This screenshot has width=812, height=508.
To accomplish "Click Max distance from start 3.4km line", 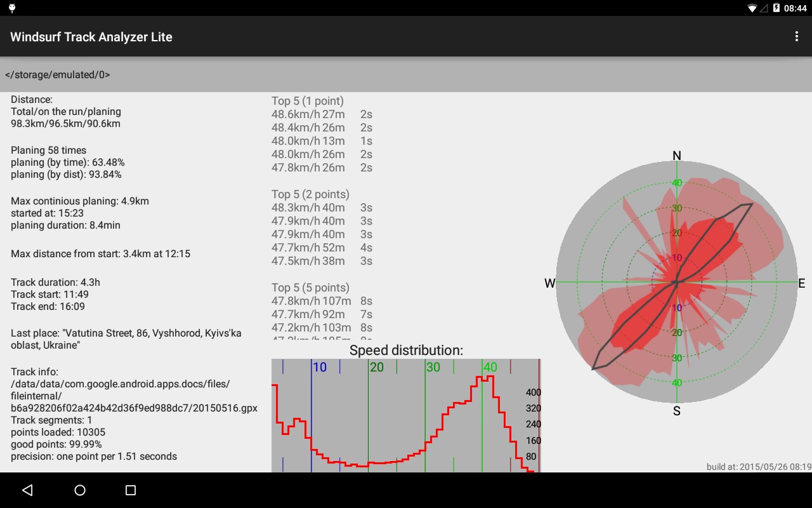I will pos(100,254).
